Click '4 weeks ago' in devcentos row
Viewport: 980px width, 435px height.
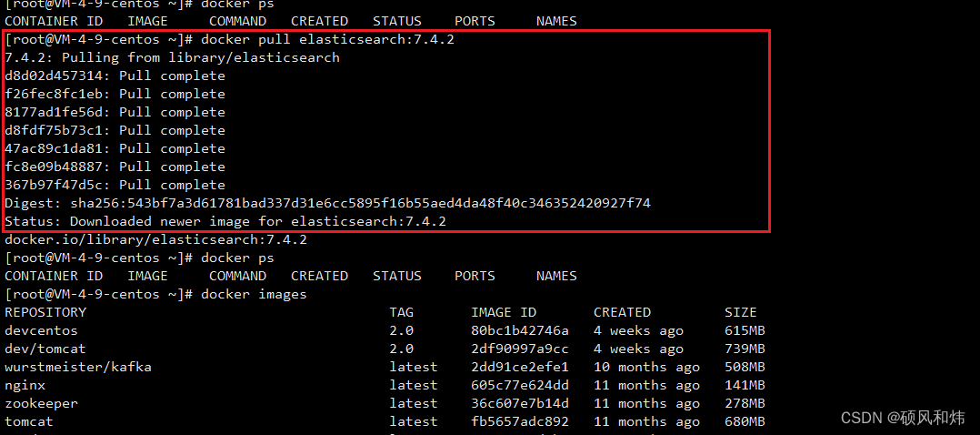click(639, 329)
